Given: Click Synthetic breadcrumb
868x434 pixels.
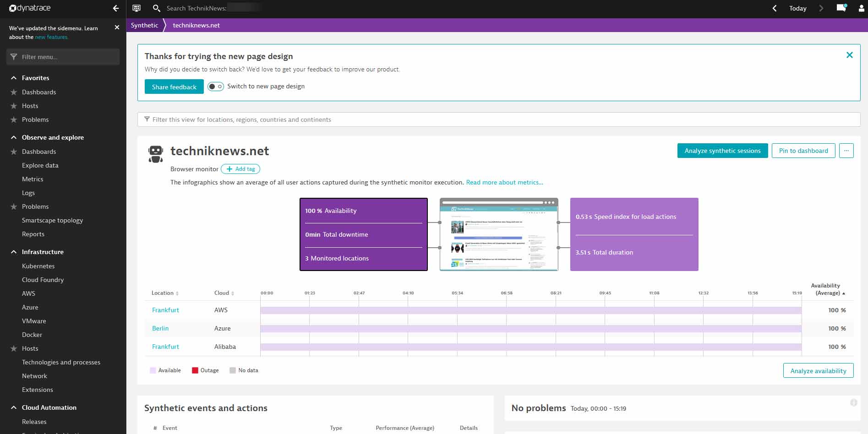Looking at the screenshot, I should coord(144,25).
